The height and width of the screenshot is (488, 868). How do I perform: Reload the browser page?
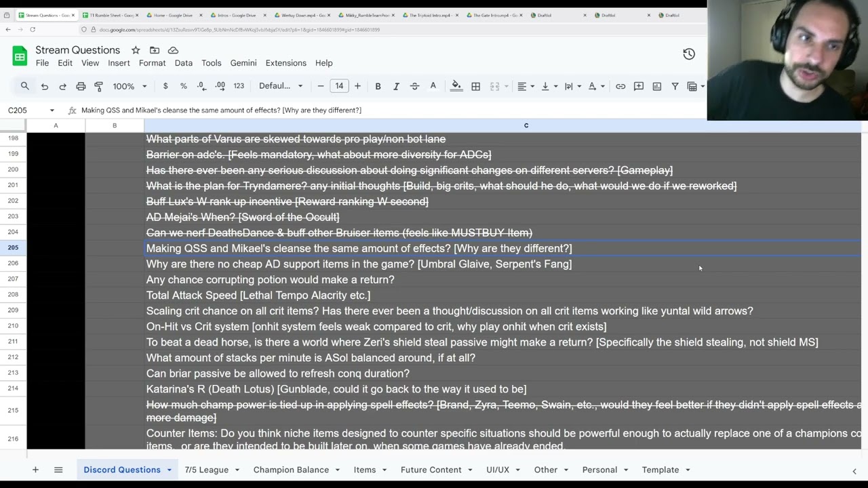[x=33, y=30]
